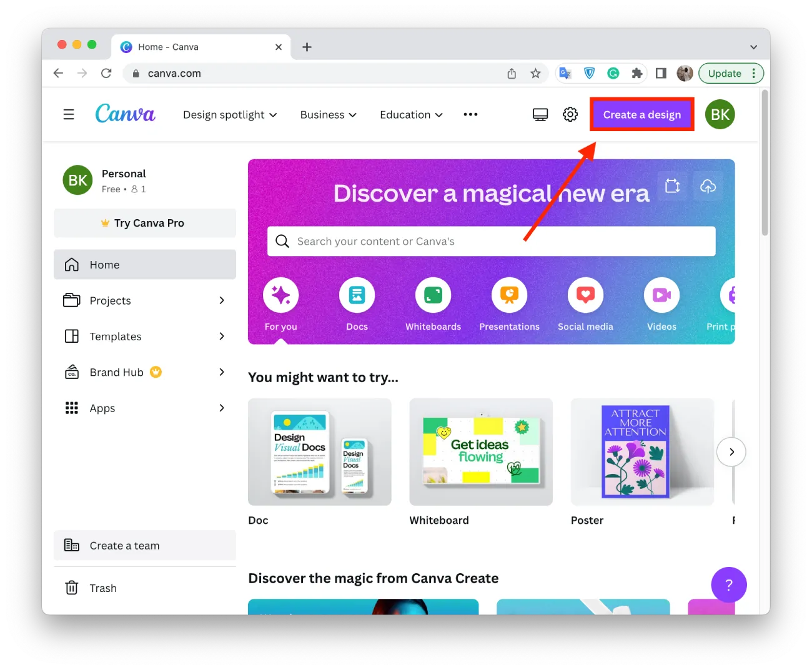The height and width of the screenshot is (670, 812).
Task: Click the browser back arrow
Action: click(58, 73)
